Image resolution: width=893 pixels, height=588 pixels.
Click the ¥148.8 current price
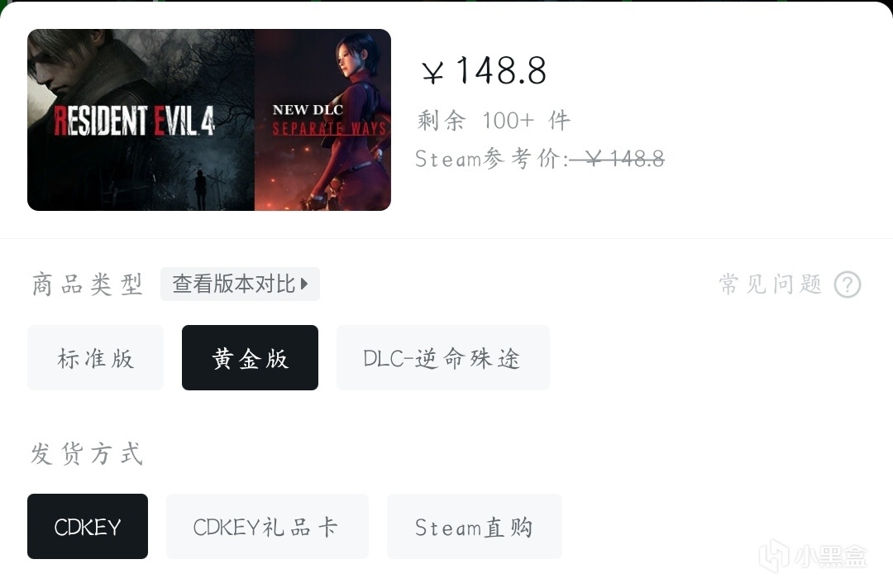coord(484,71)
